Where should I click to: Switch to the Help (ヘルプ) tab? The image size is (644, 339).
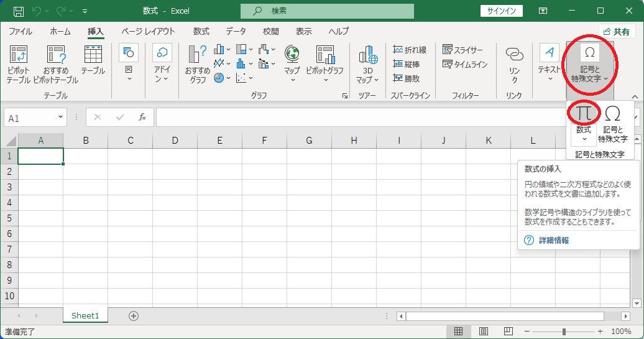point(338,32)
